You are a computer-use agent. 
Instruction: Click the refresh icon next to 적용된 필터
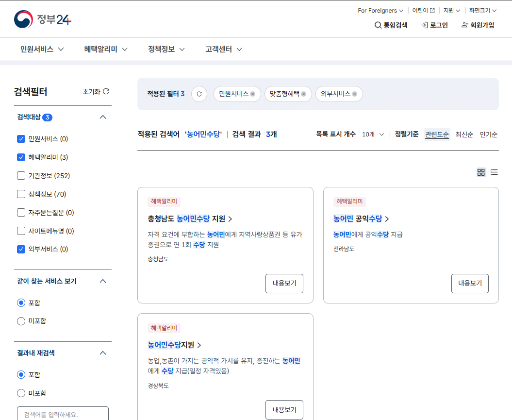tap(199, 94)
